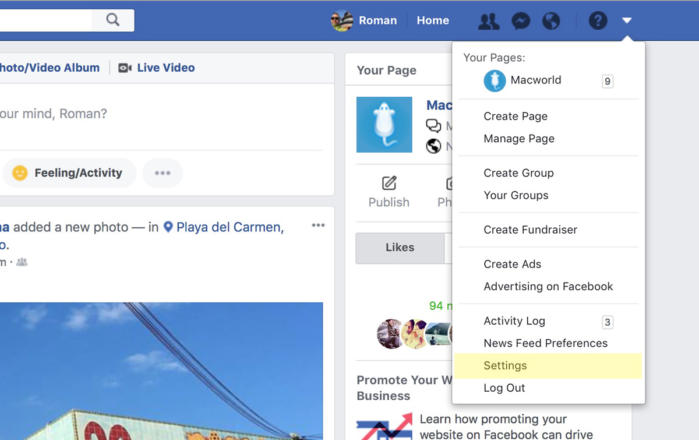This screenshot has width=699, height=440.
Task: Click the first liker profile thumbnail
Action: pyautogui.click(x=390, y=334)
